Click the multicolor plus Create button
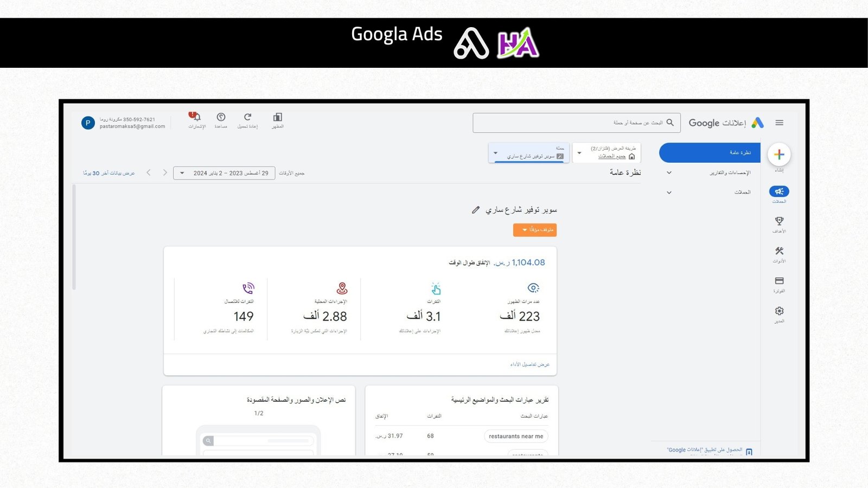Viewport: 868px width, 488px height. pyautogui.click(x=779, y=155)
